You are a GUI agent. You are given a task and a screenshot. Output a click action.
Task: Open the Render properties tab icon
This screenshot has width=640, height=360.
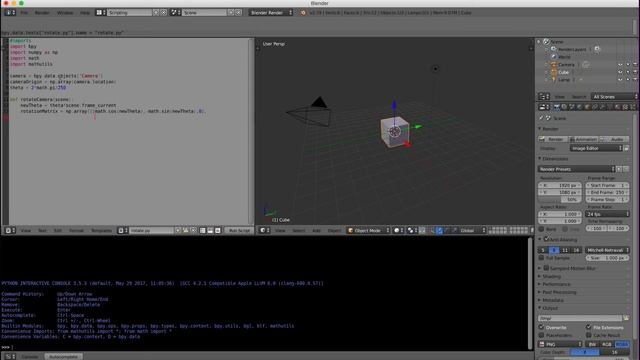(556, 107)
